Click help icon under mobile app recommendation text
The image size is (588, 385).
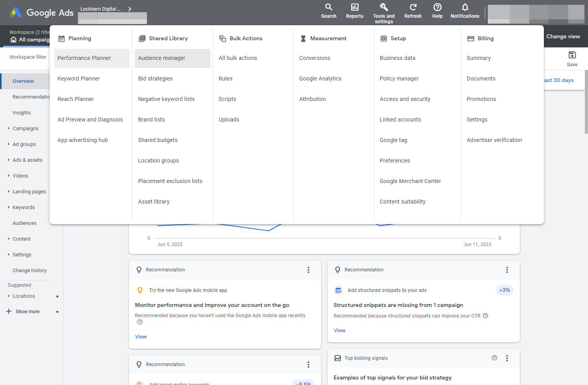tap(140, 322)
